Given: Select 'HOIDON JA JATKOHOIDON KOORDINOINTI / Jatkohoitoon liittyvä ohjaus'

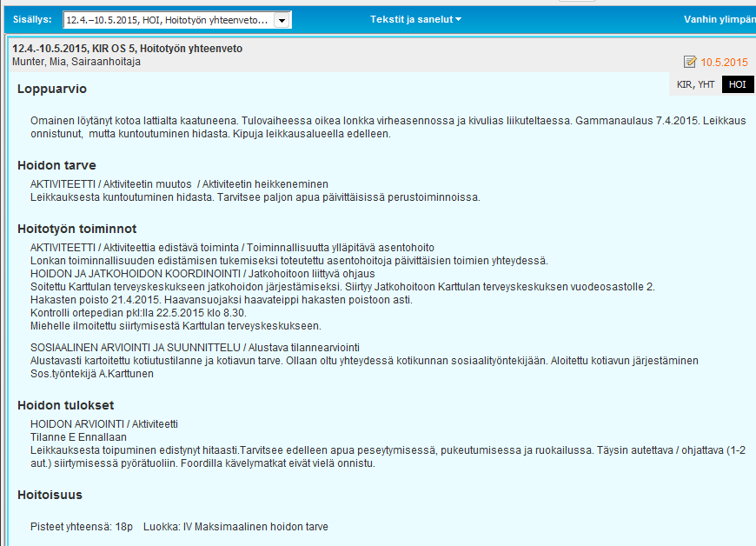Looking at the screenshot, I should coord(202,274).
